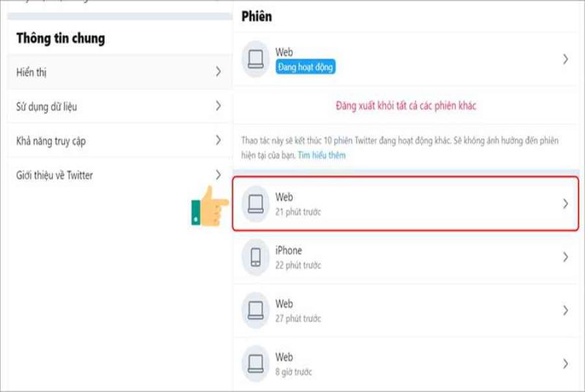
Task: Click the Đang hoạt động badge
Action: pos(305,67)
